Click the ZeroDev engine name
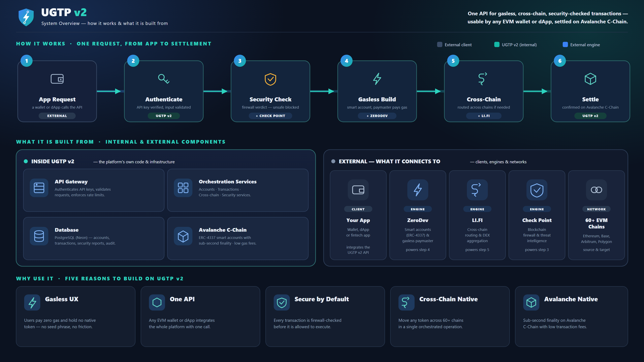This screenshot has width=644, height=362. 418,220
